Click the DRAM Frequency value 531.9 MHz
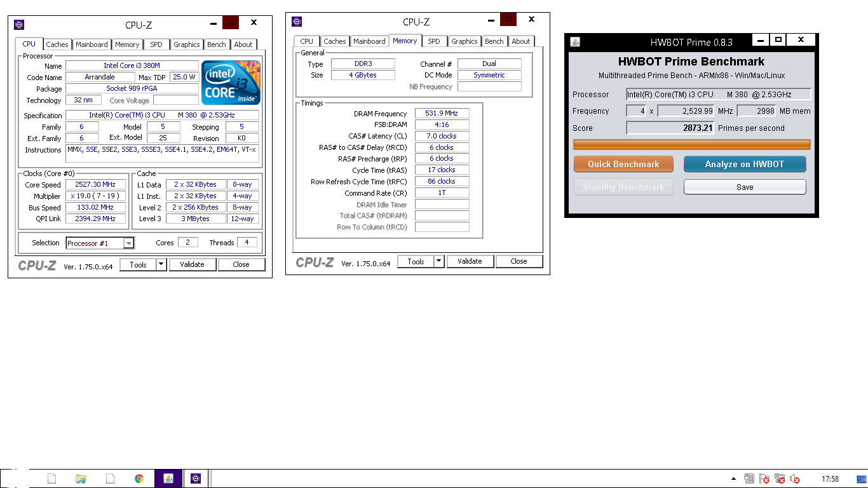 442,113
